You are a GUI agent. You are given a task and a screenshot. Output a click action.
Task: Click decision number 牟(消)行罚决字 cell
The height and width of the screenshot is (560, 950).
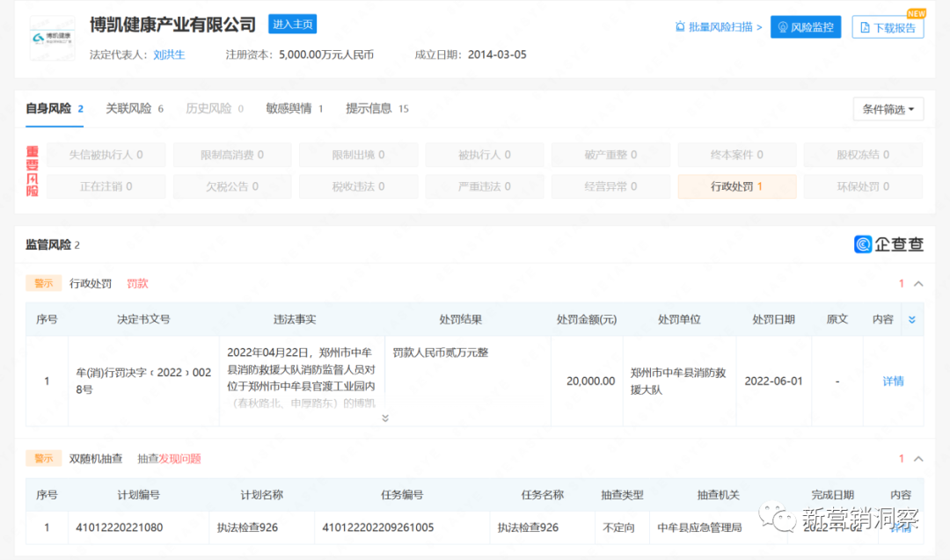143,381
